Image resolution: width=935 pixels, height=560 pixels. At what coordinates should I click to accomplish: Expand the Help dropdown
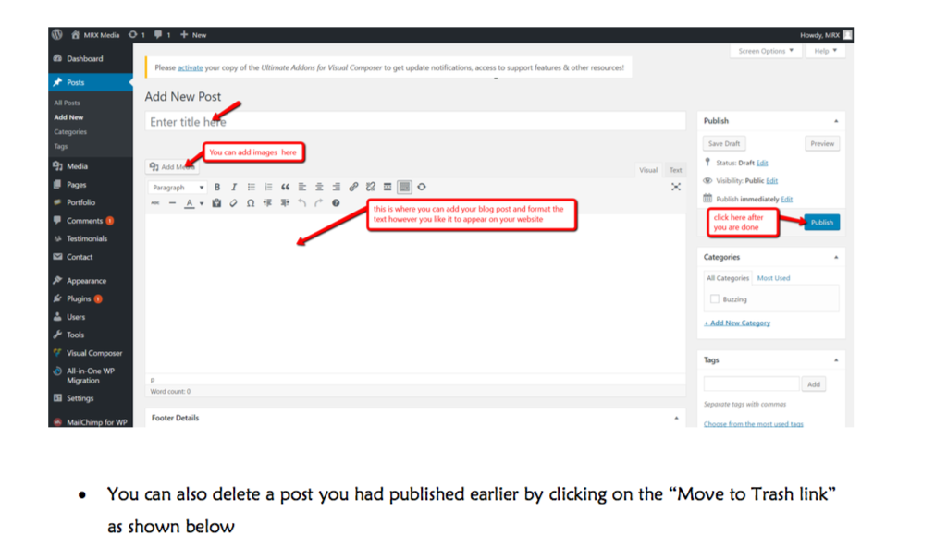pos(826,51)
